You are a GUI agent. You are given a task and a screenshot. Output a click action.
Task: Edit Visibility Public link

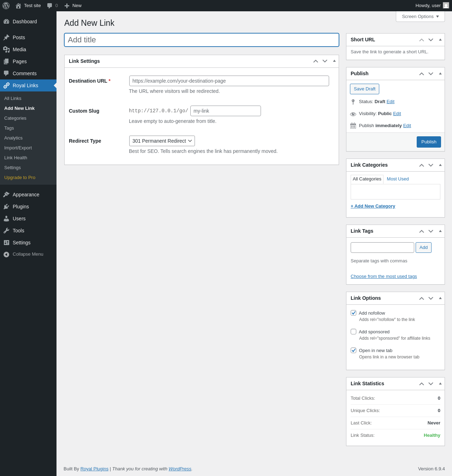point(397,114)
